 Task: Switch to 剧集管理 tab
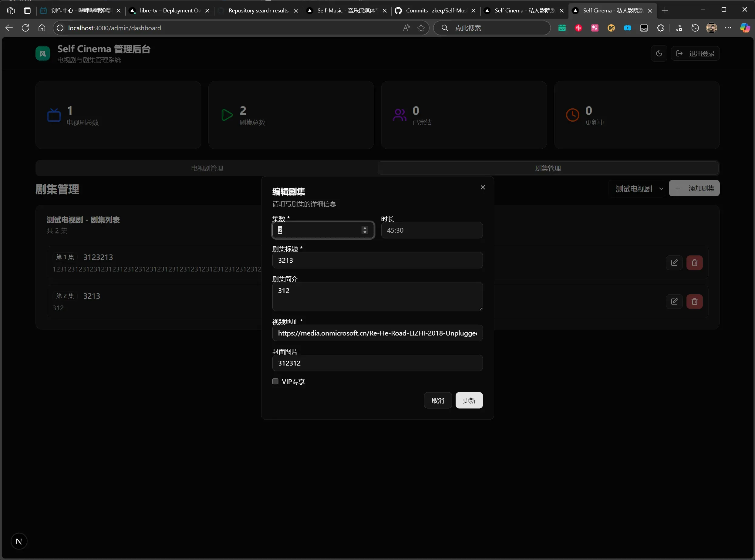point(548,168)
